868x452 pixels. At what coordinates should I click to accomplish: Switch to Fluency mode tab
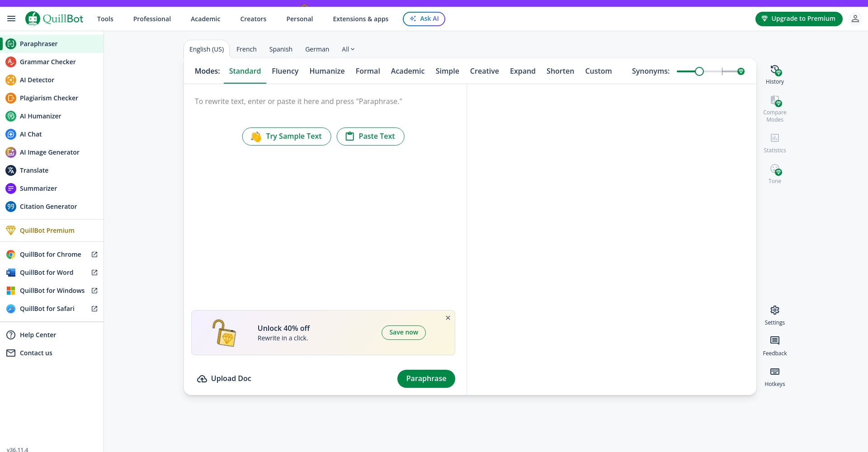pyautogui.click(x=285, y=71)
